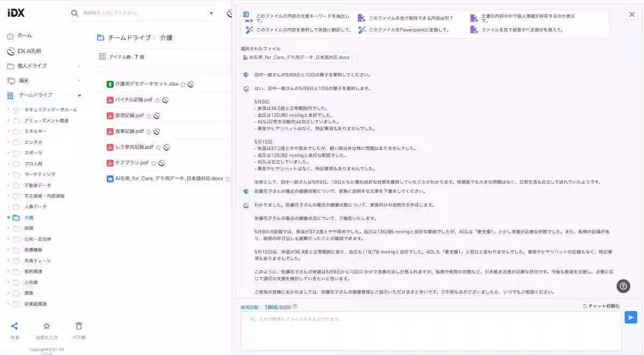Click the チャット初期化 reset button
The width and height of the screenshot is (644, 355).
tap(601, 306)
